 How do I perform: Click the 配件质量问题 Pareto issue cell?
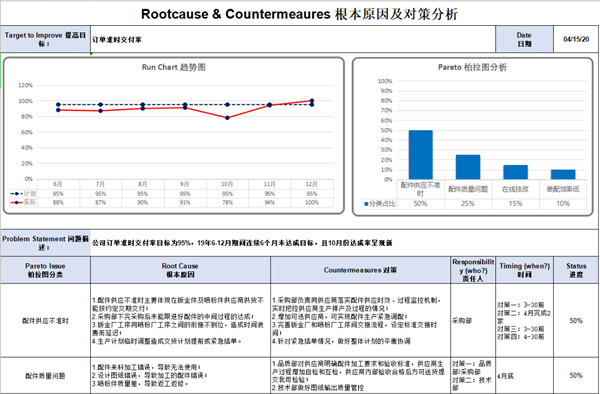46,376
